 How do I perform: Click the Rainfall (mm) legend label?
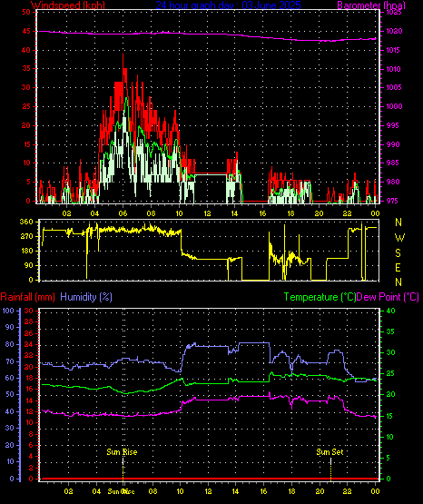click(x=27, y=297)
